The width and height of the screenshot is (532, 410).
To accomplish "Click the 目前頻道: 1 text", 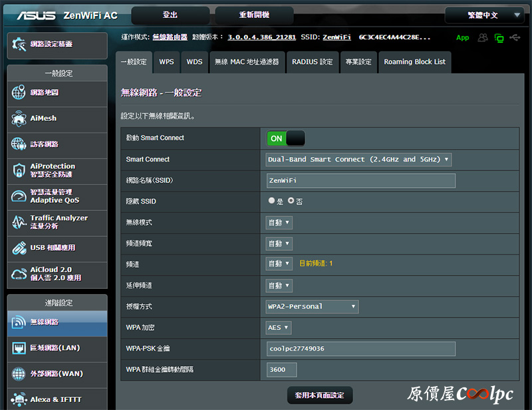I will (x=316, y=264).
